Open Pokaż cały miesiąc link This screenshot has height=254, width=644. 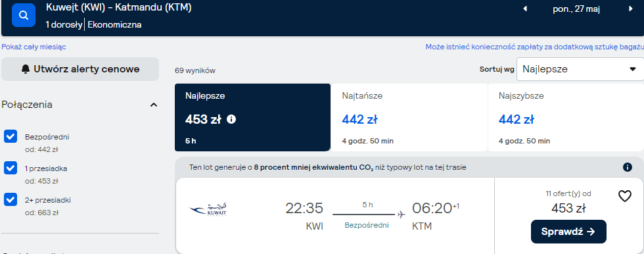coord(34,47)
